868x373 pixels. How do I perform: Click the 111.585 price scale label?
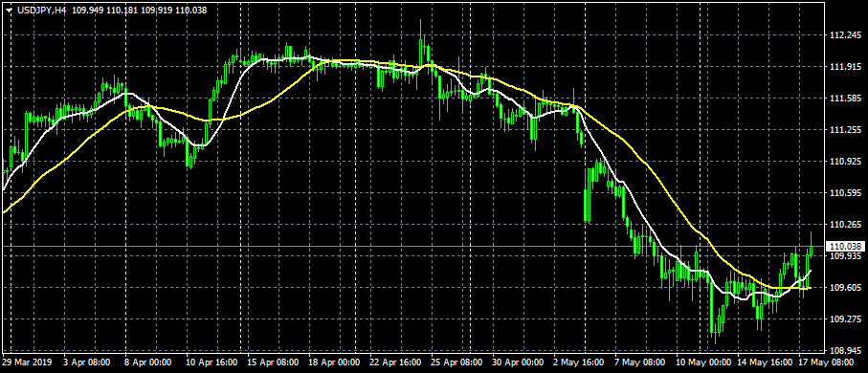(x=845, y=99)
